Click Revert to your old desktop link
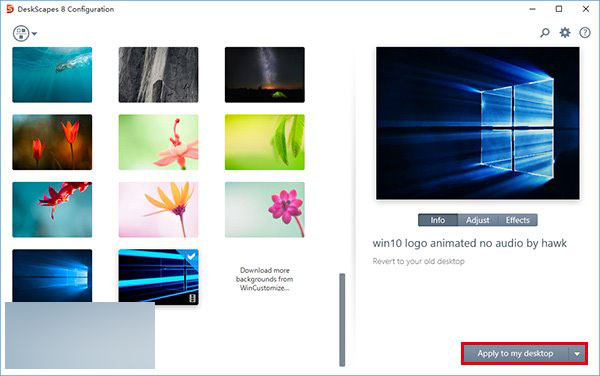 [419, 261]
